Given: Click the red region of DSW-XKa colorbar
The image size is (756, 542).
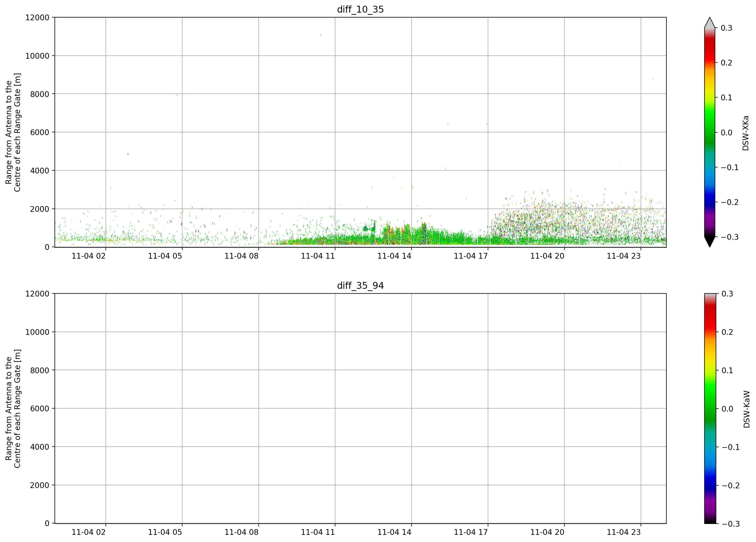Looking at the screenshot, I should (x=710, y=50).
